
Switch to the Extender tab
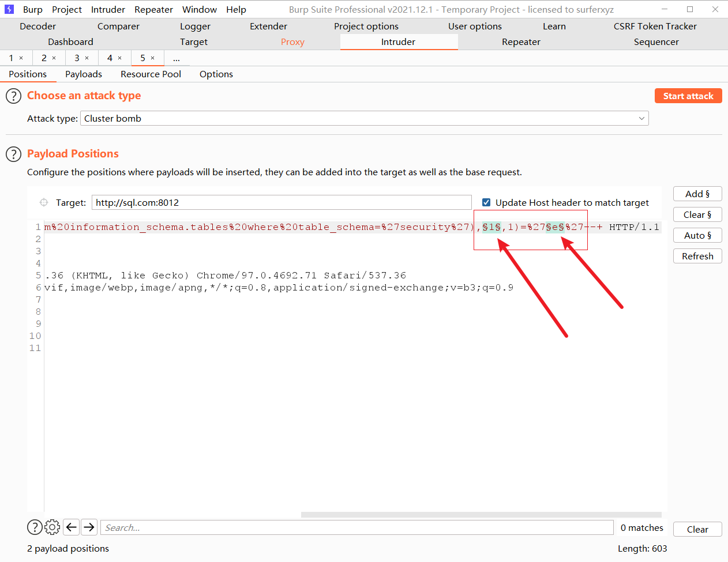[x=268, y=27]
